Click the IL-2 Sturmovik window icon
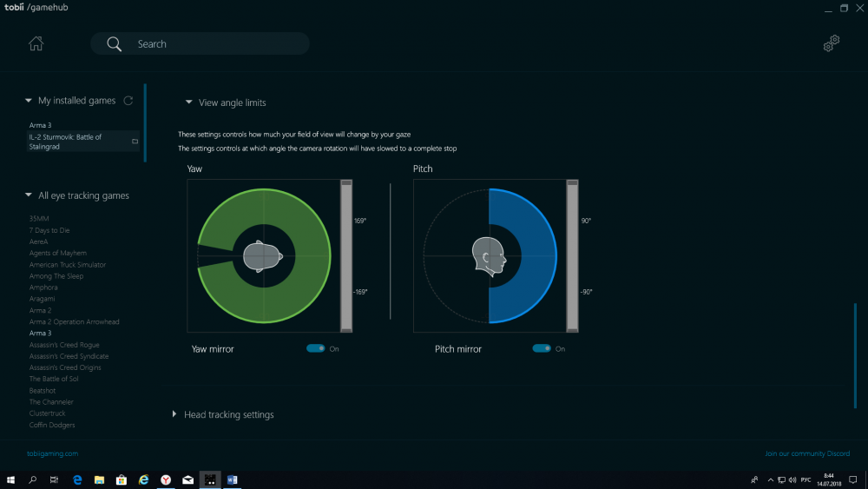 click(135, 142)
